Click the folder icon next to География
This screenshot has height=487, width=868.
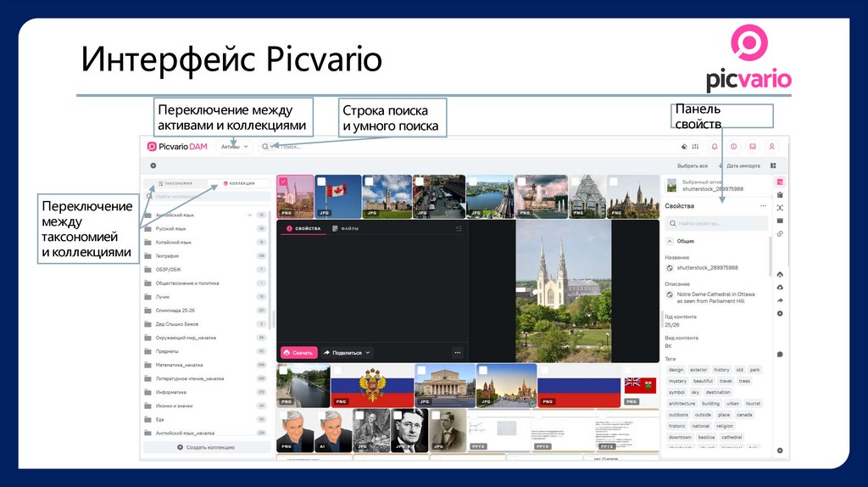click(x=147, y=256)
